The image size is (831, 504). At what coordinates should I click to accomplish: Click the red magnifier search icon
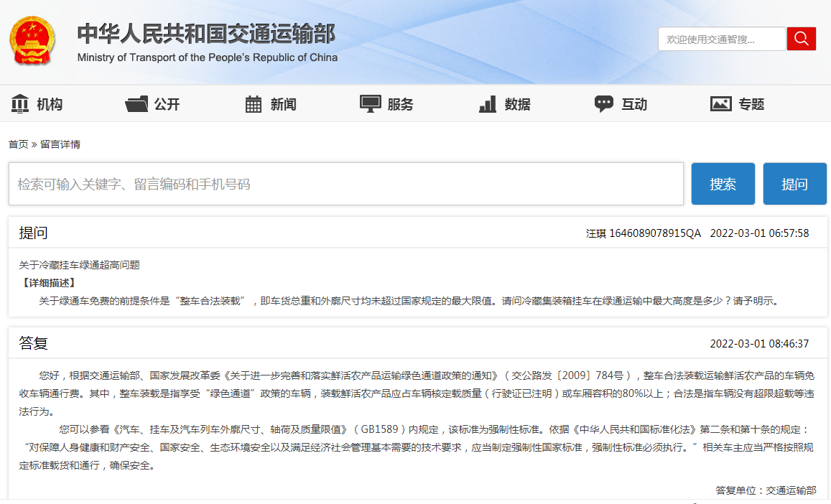(x=801, y=39)
